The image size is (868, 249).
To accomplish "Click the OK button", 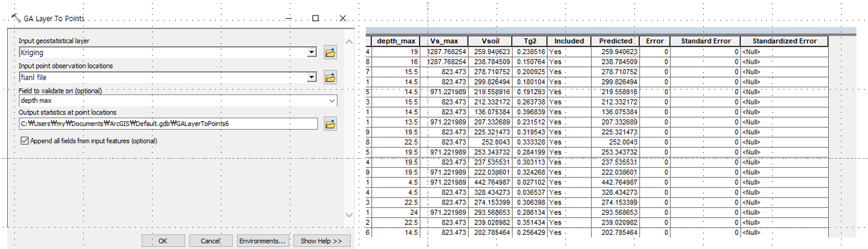I will 162,241.
